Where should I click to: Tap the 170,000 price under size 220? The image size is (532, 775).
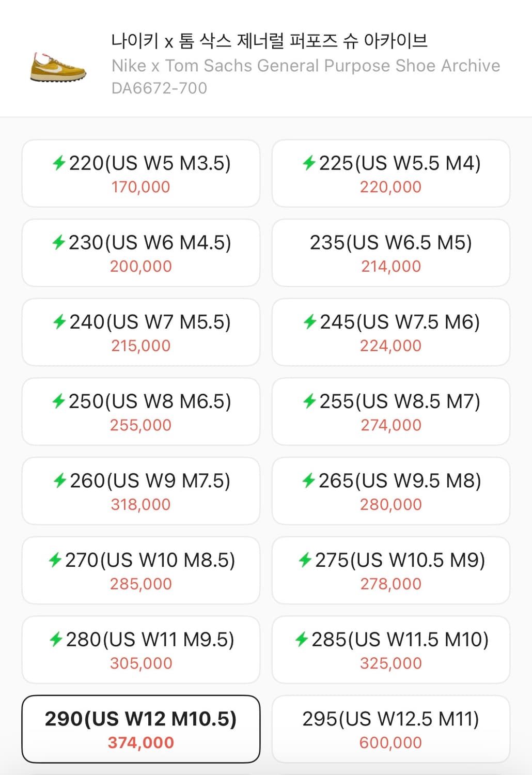pos(140,187)
